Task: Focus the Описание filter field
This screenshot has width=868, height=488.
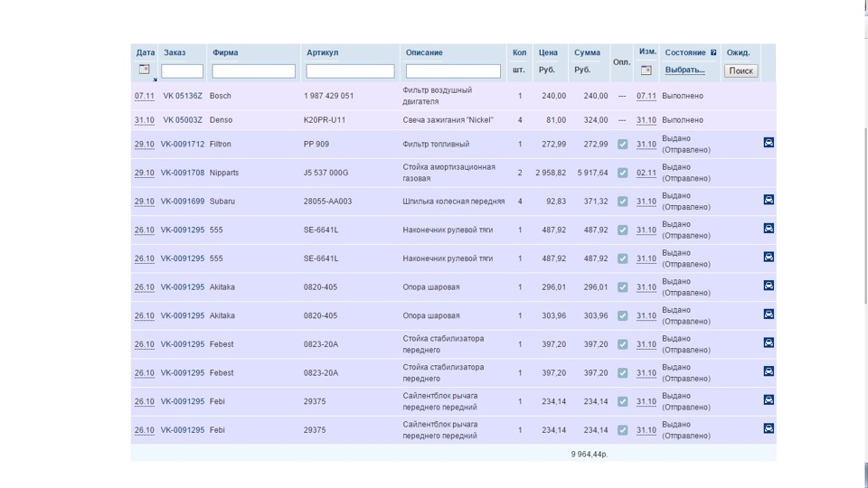Action: 453,70
